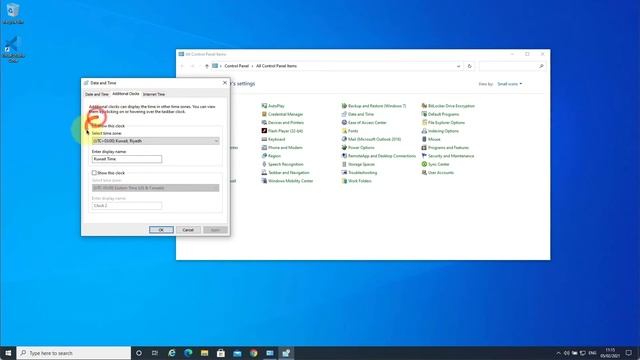The height and width of the screenshot is (360, 640).
Task: Open Keyboard settings in Control Panel
Action: coord(273,139)
